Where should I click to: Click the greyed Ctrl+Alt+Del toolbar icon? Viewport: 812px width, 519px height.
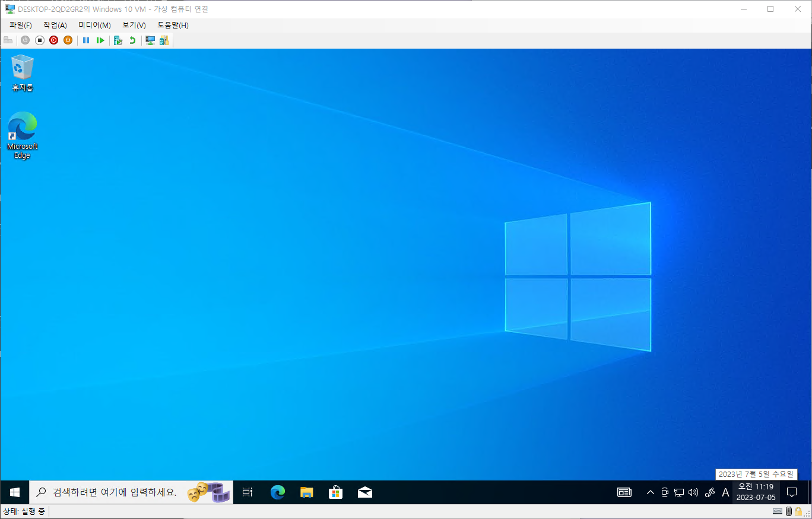coord(8,40)
